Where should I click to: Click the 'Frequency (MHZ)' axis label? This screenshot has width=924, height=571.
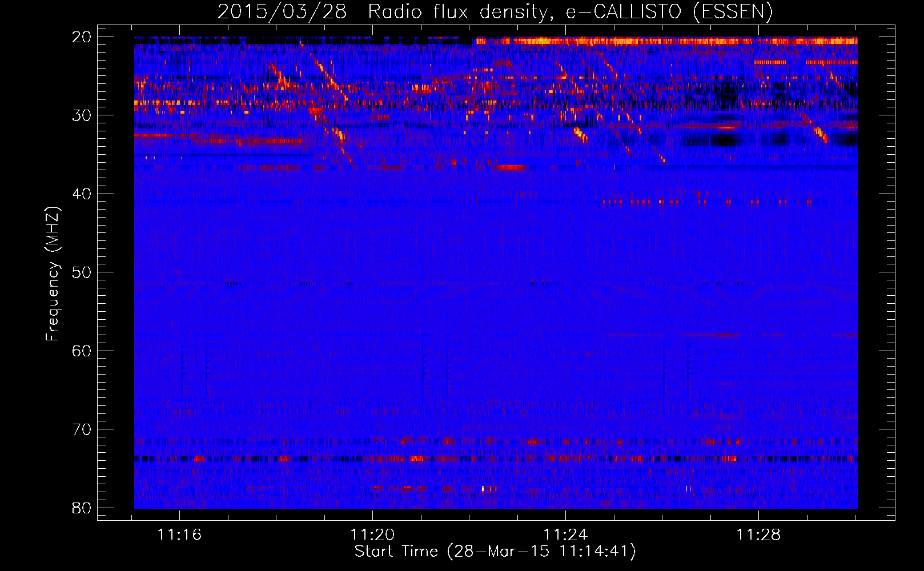[x=53, y=274]
